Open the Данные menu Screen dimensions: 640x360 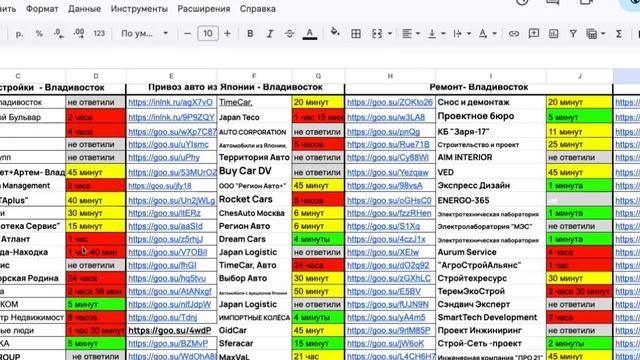84,9
